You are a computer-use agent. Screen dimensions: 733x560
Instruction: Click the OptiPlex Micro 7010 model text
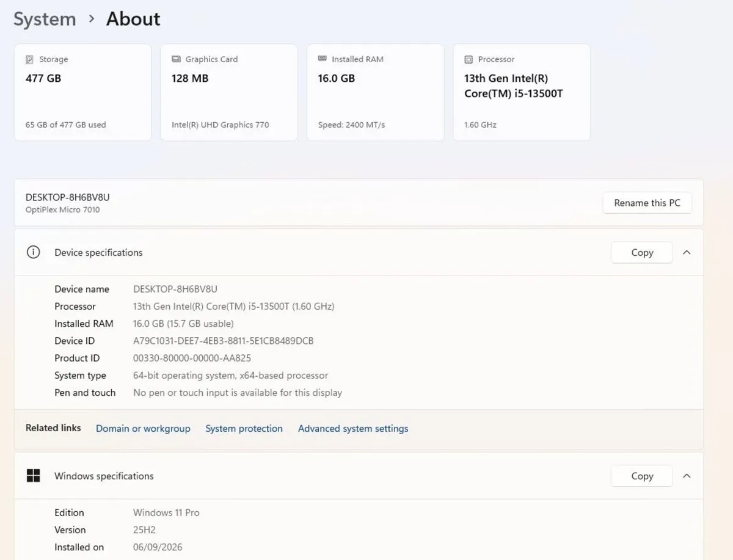click(62, 209)
